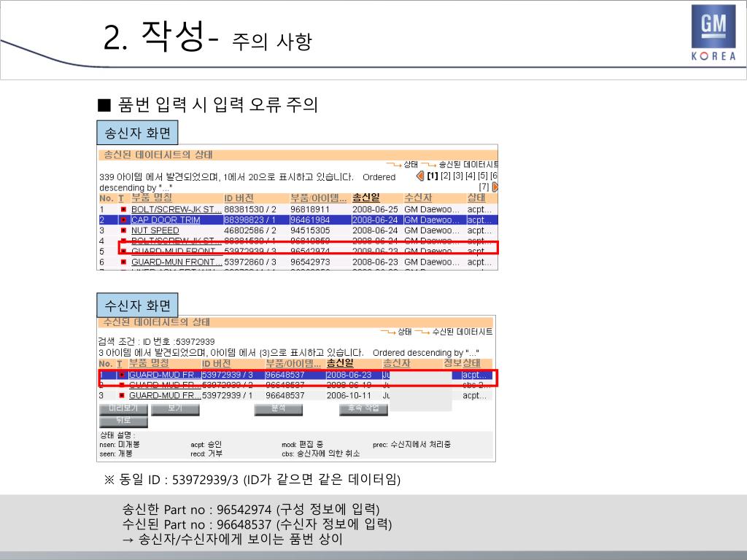This screenshot has width=747, height=560.
Task: Click 상태 breadcrumb in sender screen
Action: click(x=411, y=164)
